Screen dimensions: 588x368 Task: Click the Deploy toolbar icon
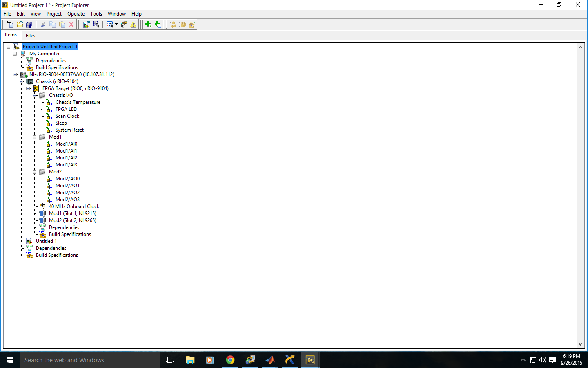(192, 25)
